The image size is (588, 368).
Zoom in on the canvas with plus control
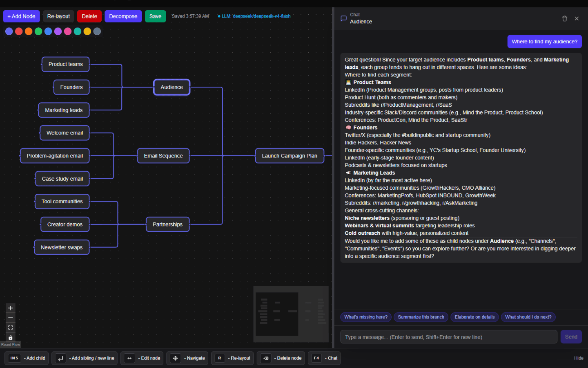pyautogui.click(x=11, y=308)
